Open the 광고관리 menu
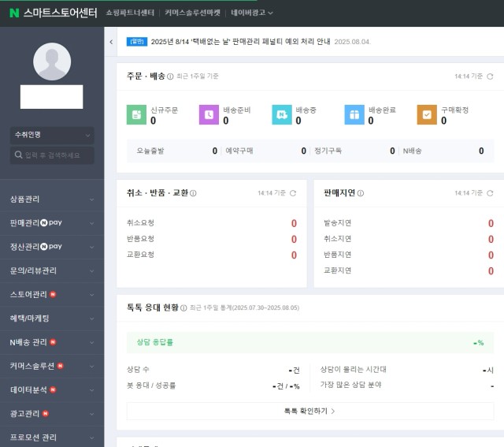 [52, 414]
